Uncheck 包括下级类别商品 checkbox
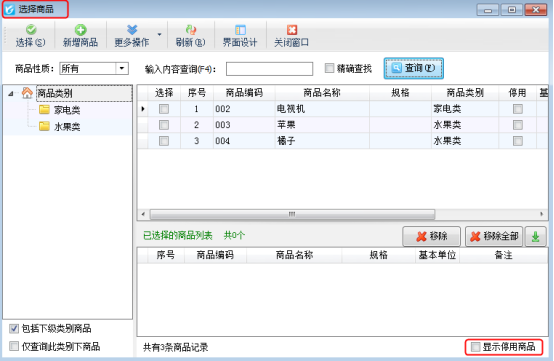554x361 pixels. [x=14, y=329]
